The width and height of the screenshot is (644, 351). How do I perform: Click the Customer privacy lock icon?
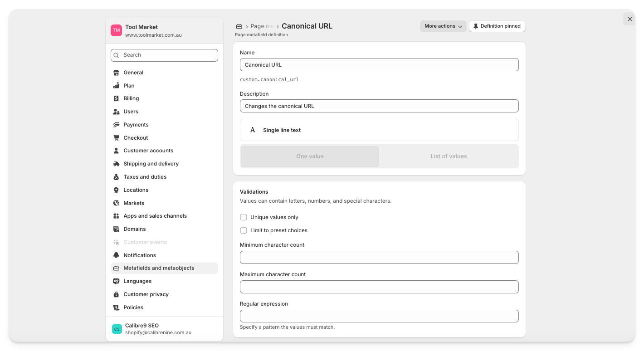[x=116, y=294]
